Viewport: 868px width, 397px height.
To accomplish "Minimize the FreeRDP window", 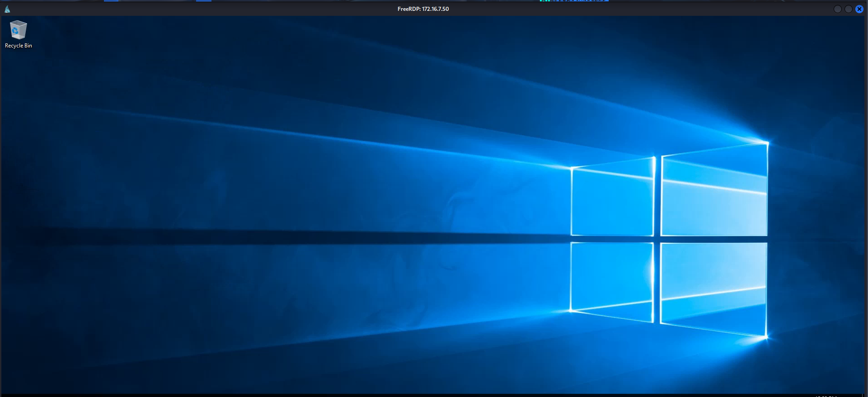I will tap(837, 9).
